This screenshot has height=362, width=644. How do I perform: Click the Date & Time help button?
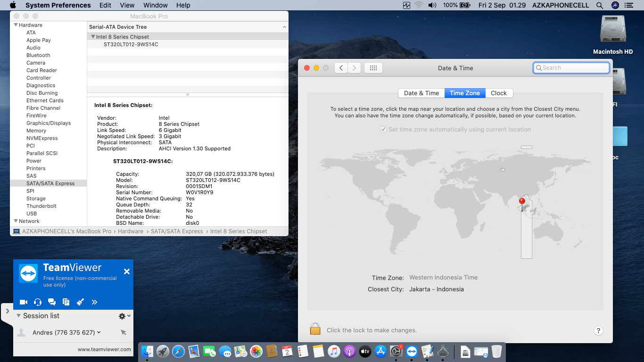pos(598,330)
